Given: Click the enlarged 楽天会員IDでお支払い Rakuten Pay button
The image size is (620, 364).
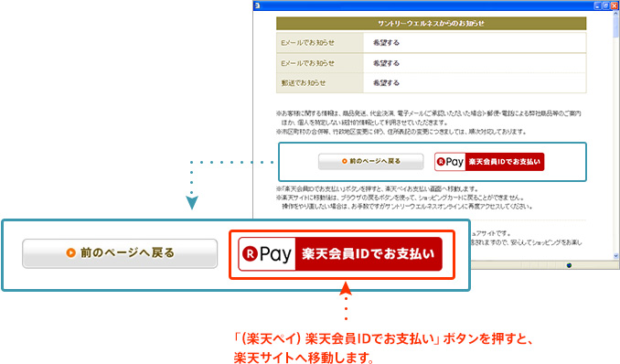Looking at the screenshot, I should (x=340, y=253).
